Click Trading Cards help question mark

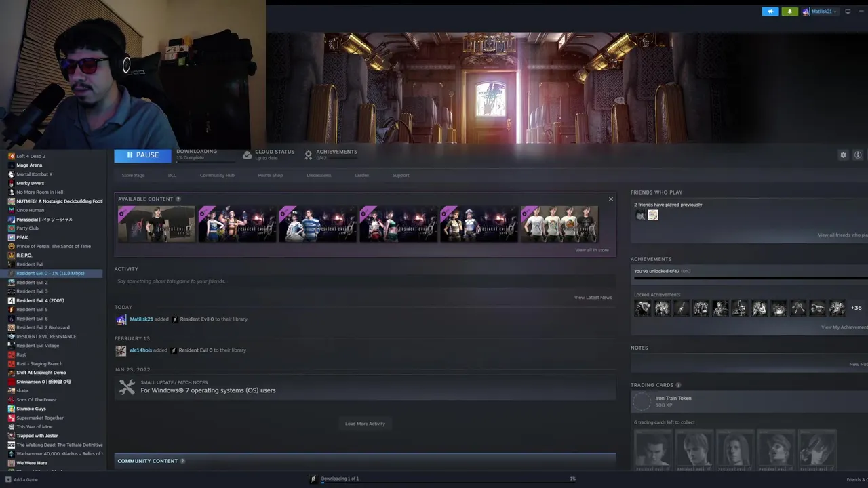pyautogui.click(x=678, y=385)
